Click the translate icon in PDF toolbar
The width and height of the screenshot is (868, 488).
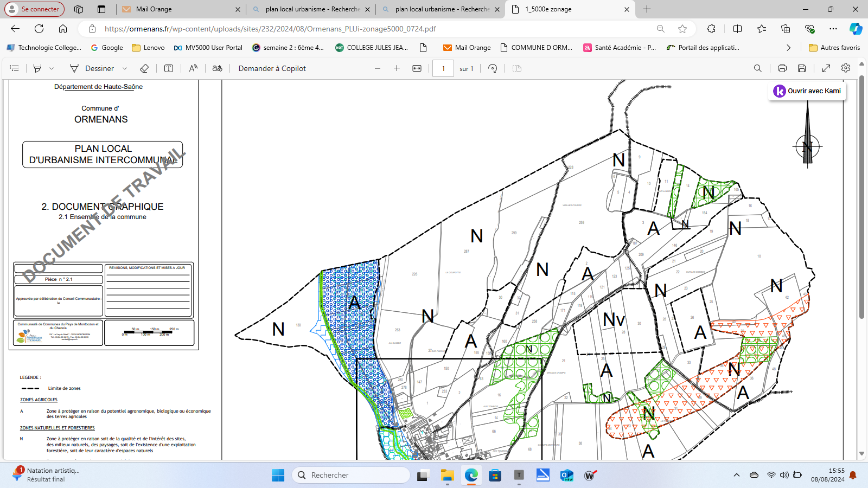(x=218, y=68)
